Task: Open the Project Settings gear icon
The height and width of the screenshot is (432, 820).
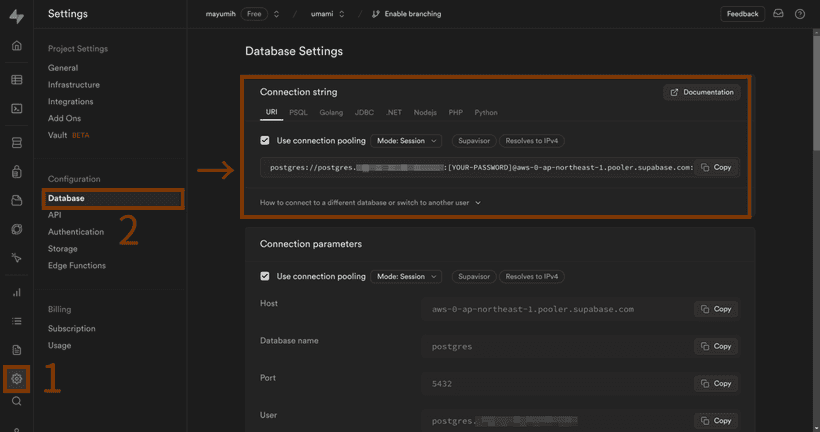Action: pyautogui.click(x=17, y=379)
